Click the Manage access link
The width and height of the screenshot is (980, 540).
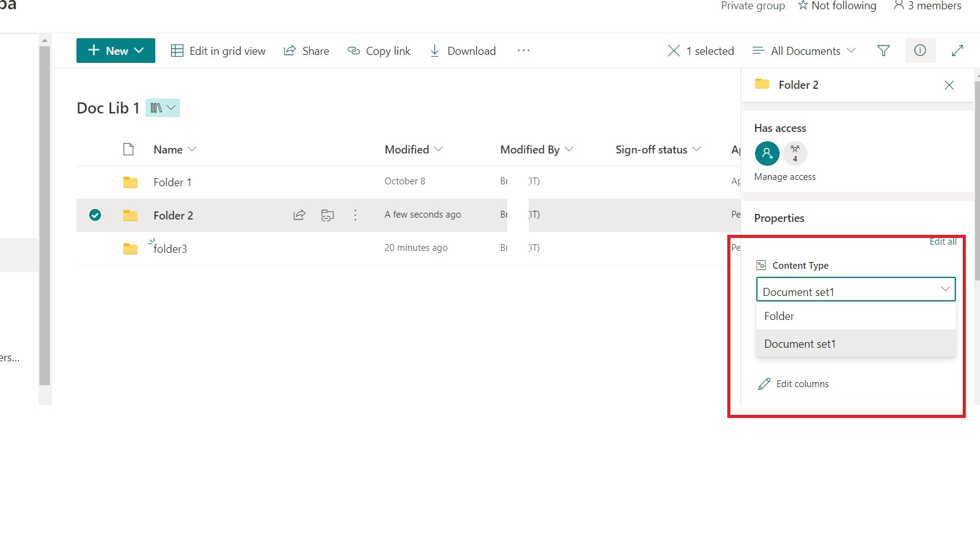pyautogui.click(x=785, y=177)
